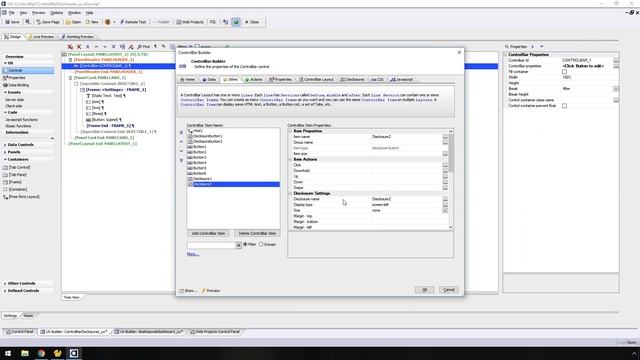This screenshot has height=360, width=640.
Task: Click the More... link
Action: click(193, 254)
